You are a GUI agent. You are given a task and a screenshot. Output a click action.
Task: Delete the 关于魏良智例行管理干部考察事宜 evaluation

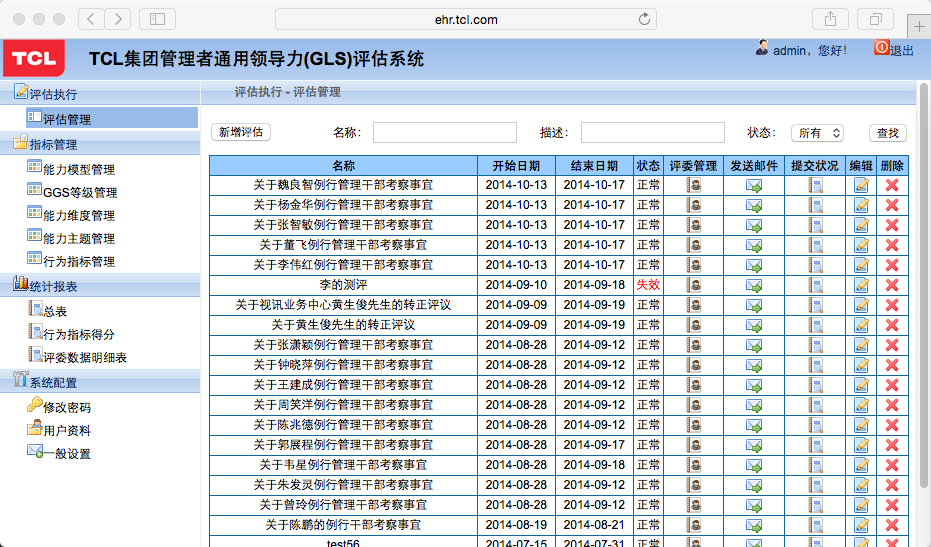[x=892, y=185]
